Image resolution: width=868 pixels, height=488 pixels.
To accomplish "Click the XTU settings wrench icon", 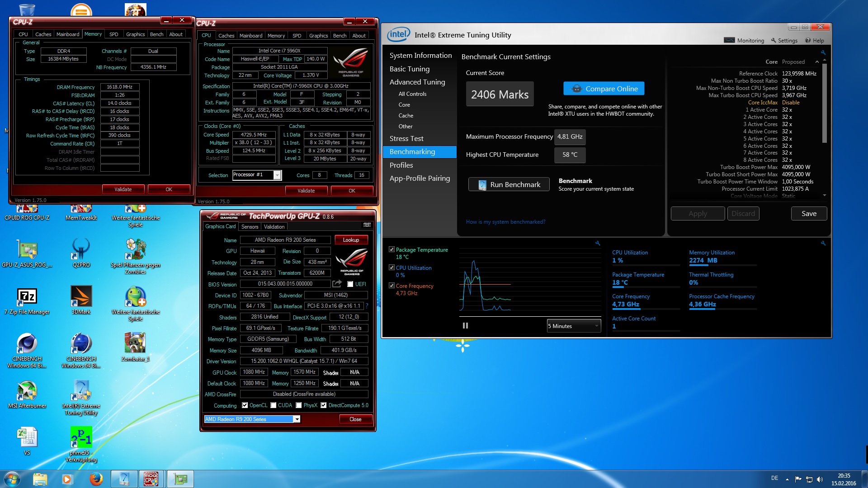I will coord(774,40).
